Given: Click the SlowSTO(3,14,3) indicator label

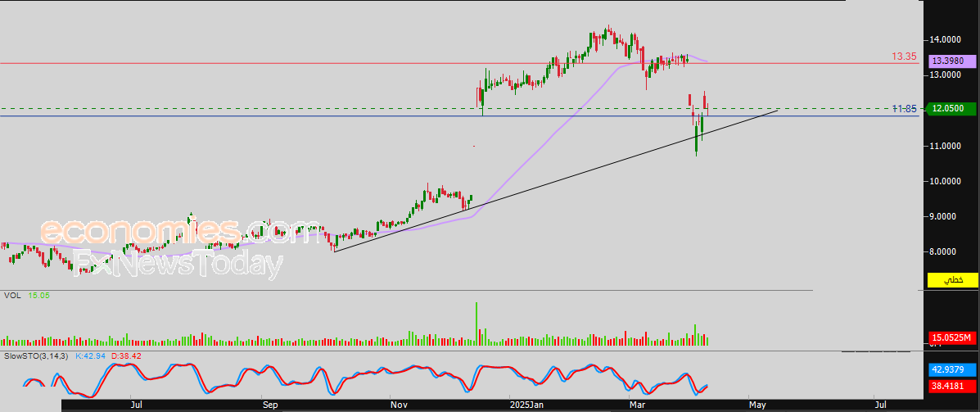Looking at the screenshot, I should click(x=36, y=355).
